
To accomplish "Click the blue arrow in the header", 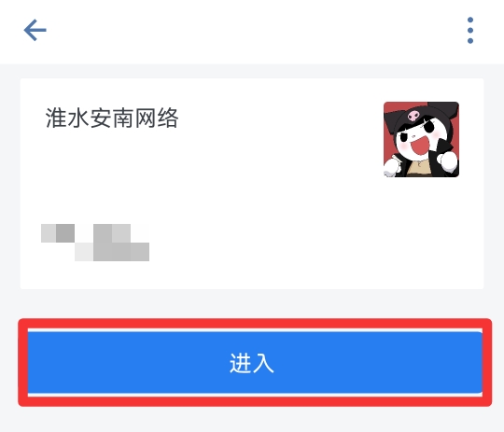I will coord(35,30).
